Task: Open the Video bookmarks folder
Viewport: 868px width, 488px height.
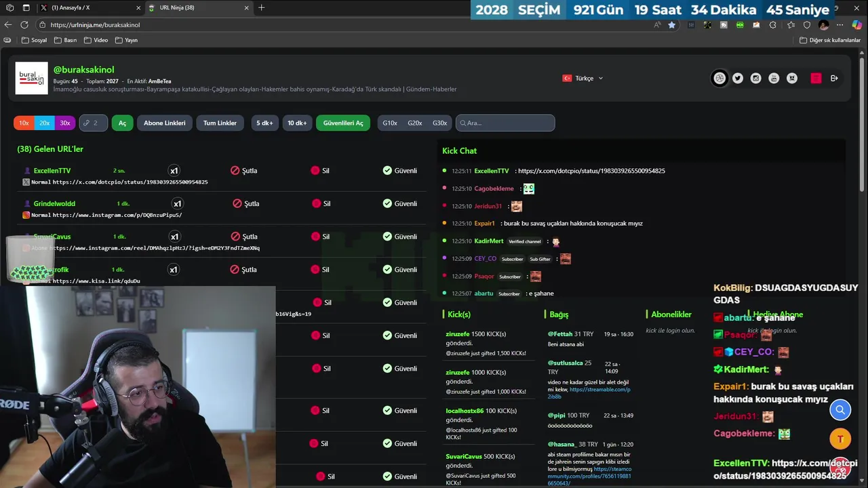Action: 96,40
